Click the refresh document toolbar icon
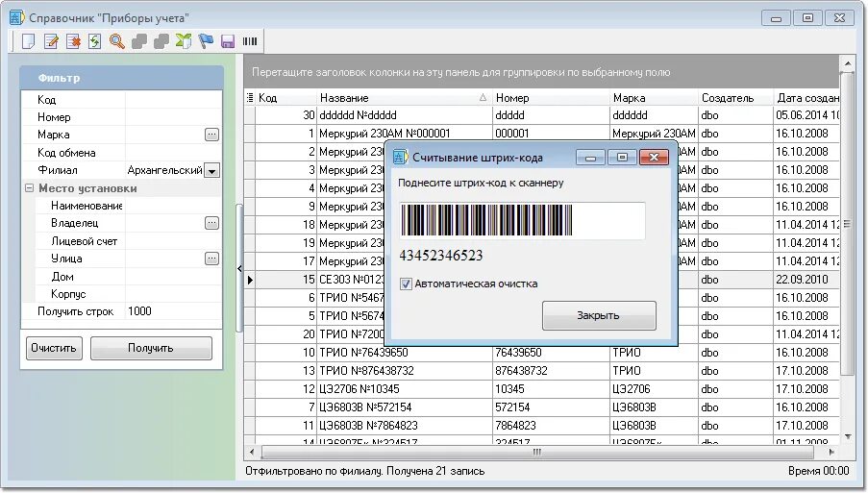This screenshot has width=868, height=493. click(x=94, y=41)
